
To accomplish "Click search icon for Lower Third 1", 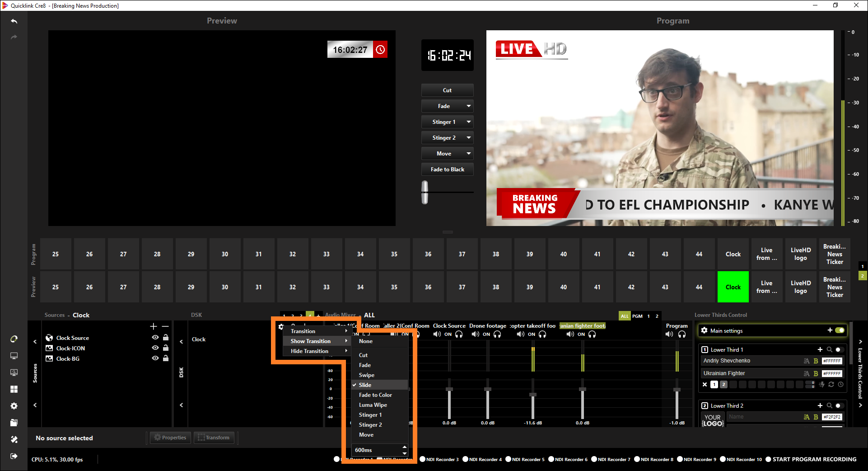I will point(829,349).
